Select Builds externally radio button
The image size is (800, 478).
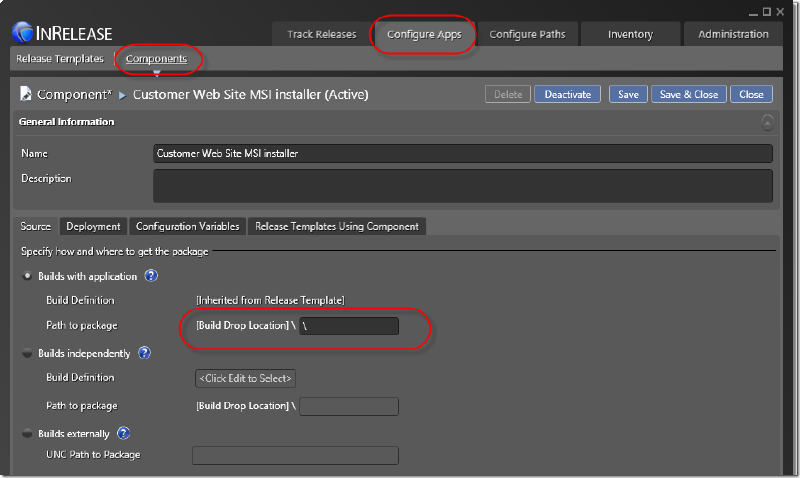pos(27,434)
